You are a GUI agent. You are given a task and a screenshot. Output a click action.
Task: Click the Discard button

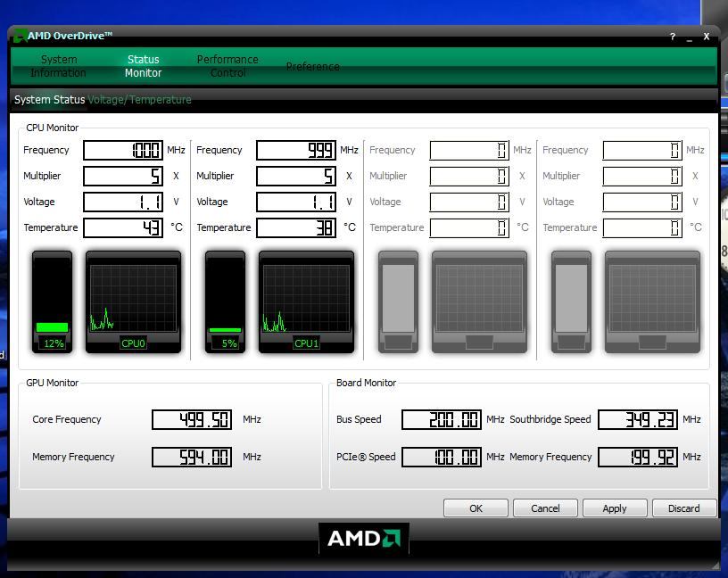[684, 508]
